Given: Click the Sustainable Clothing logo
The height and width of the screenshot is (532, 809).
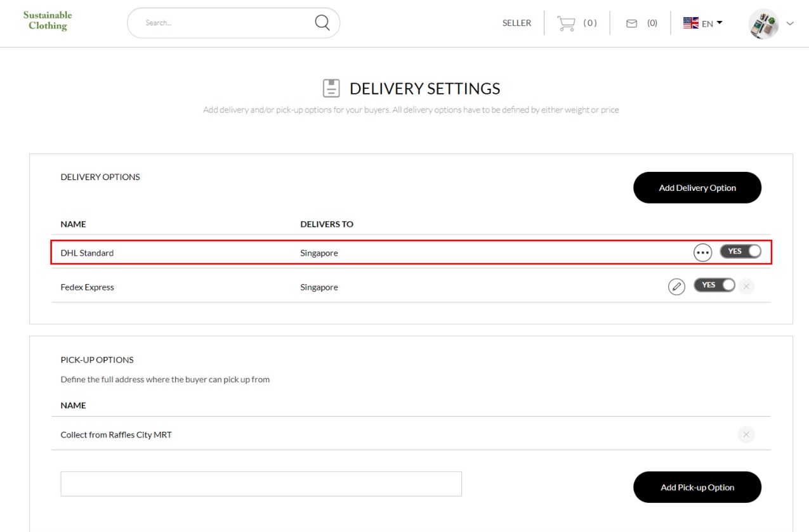Looking at the screenshot, I should pos(48,20).
